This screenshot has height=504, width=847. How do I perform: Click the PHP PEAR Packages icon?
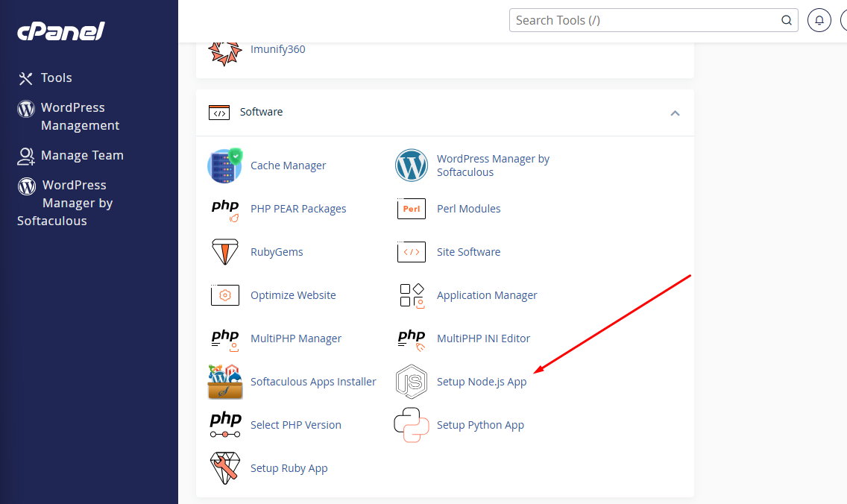225,210
